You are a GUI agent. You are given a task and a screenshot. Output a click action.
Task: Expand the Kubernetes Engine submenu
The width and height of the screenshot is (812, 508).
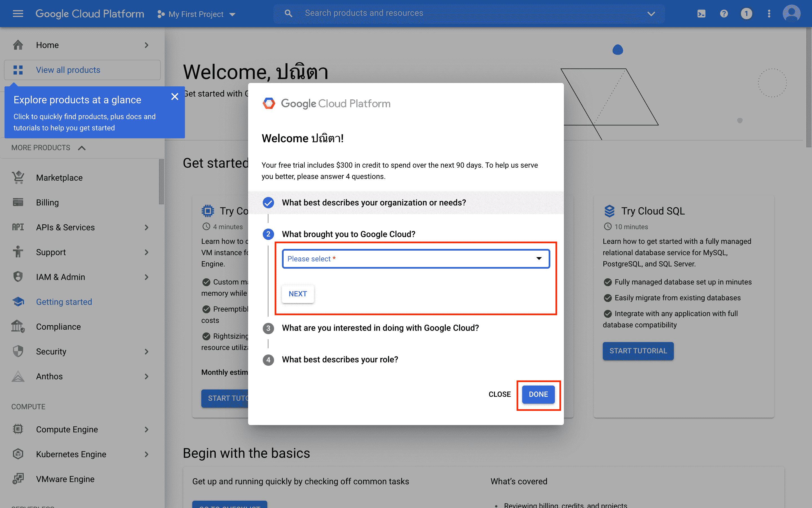[147, 454]
